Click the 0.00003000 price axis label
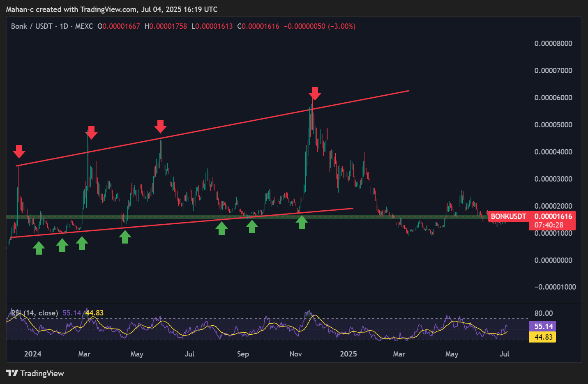 point(553,179)
